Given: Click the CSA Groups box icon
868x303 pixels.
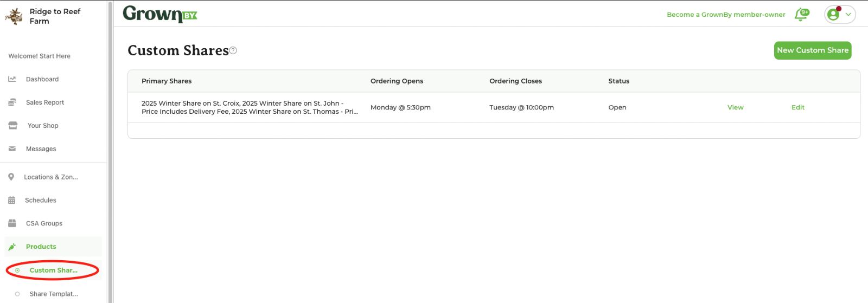Looking at the screenshot, I should [x=12, y=223].
